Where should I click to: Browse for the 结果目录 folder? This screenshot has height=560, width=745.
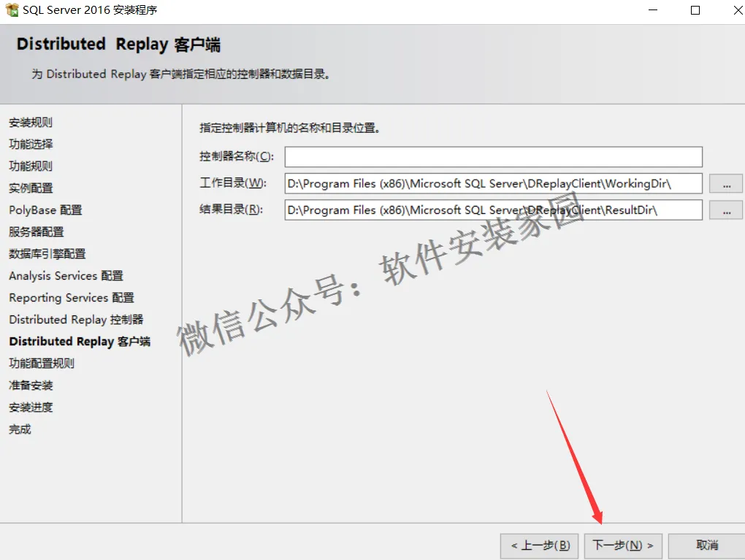click(x=726, y=210)
